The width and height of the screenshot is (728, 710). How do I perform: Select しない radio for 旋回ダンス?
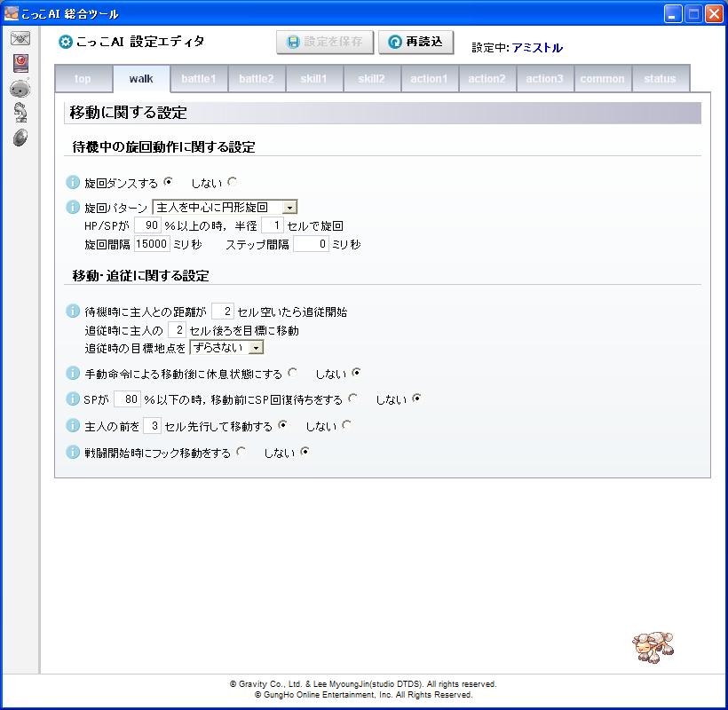tap(232, 182)
